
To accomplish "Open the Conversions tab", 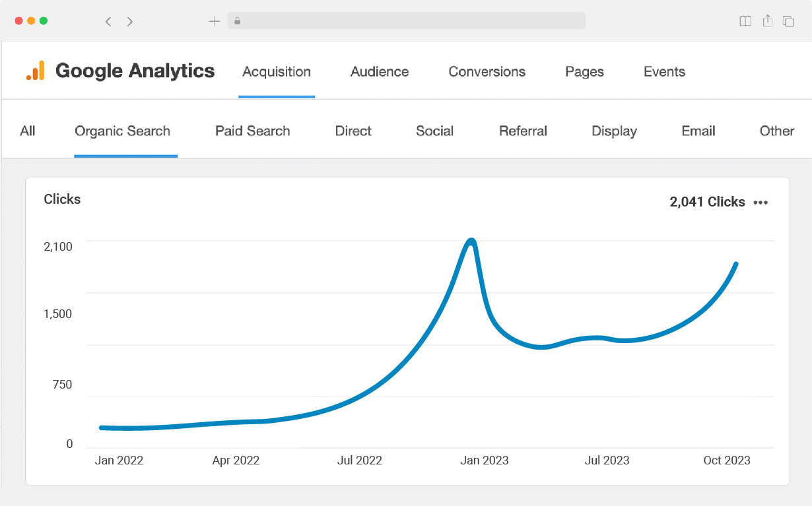I will [487, 72].
